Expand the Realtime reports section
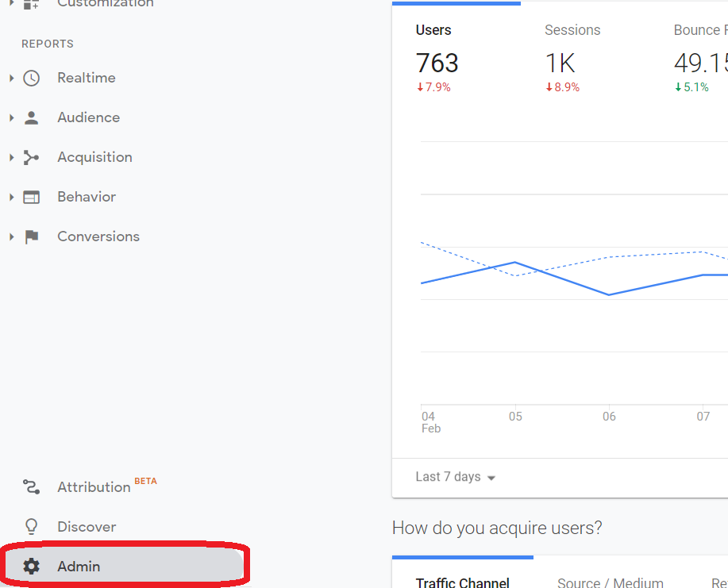 12,78
